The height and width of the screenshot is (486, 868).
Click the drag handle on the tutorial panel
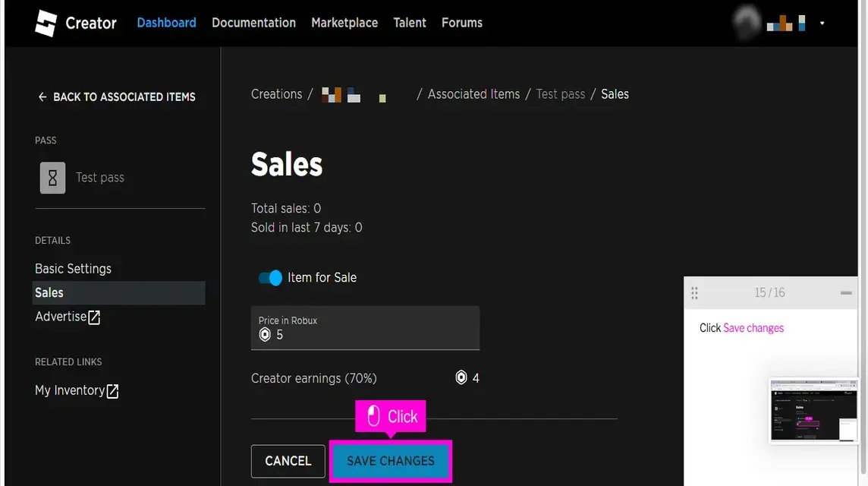click(695, 292)
